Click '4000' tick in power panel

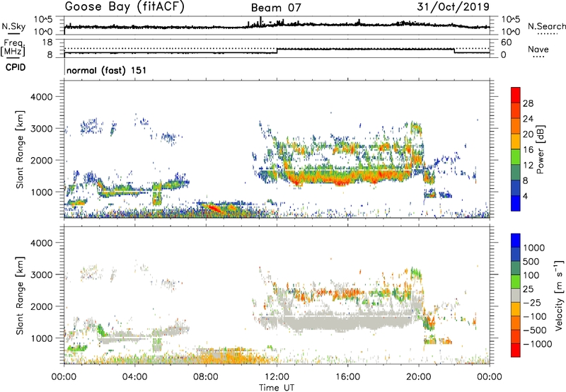(41, 97)
